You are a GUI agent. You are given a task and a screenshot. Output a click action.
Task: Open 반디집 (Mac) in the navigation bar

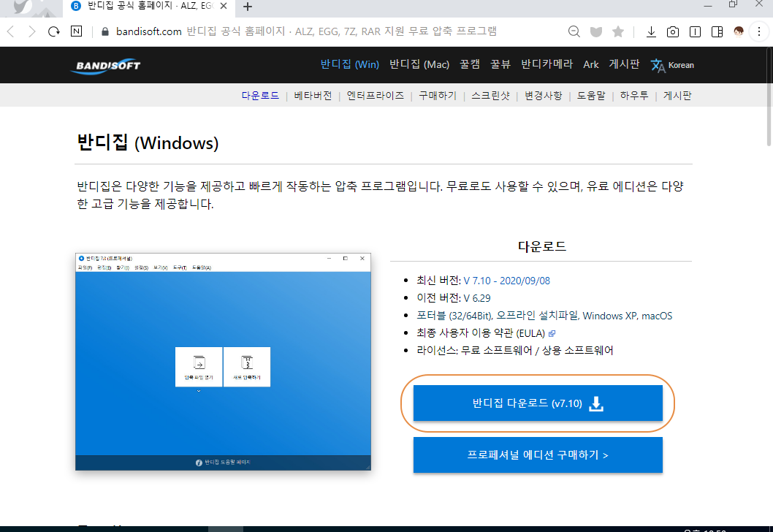point(419,64)
